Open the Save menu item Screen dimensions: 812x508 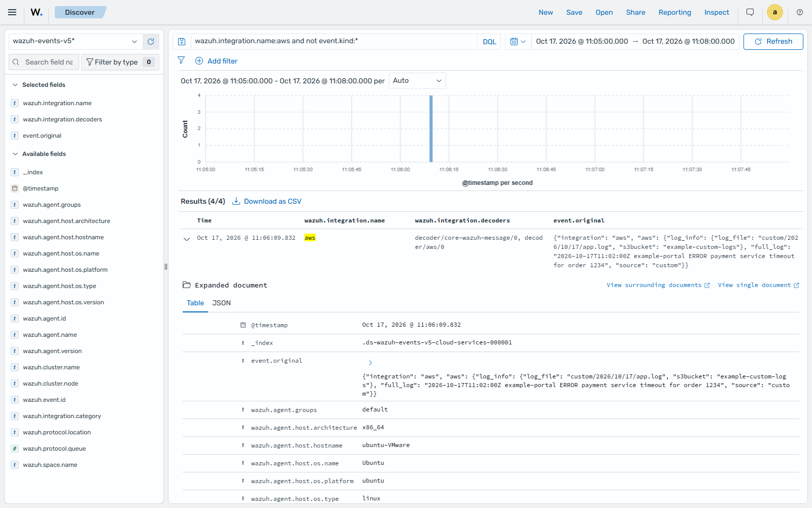tap(574, 12)
